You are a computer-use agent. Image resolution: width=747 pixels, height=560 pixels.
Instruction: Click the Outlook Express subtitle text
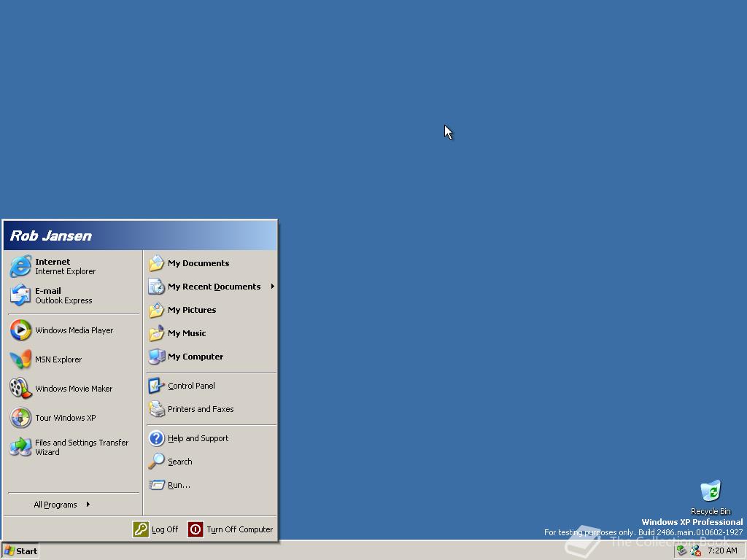click(x=63, y=300)
